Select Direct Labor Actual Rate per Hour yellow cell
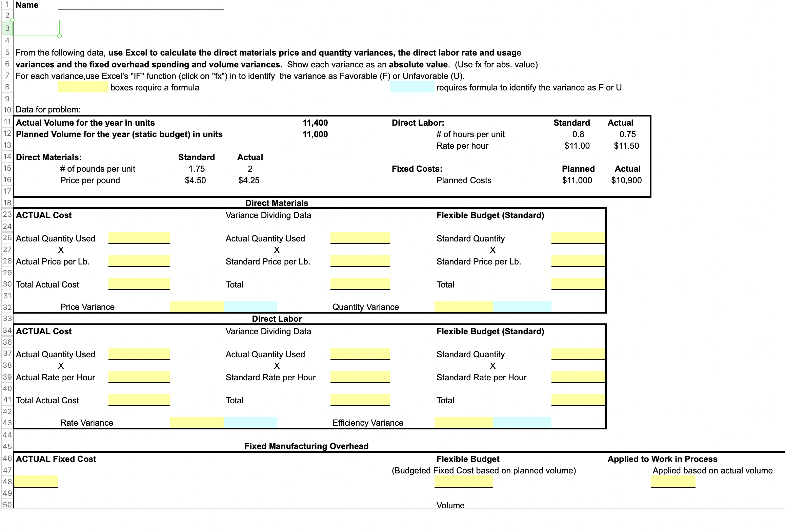The height and width of the screenshot is (532, 785). pos(139,377)
